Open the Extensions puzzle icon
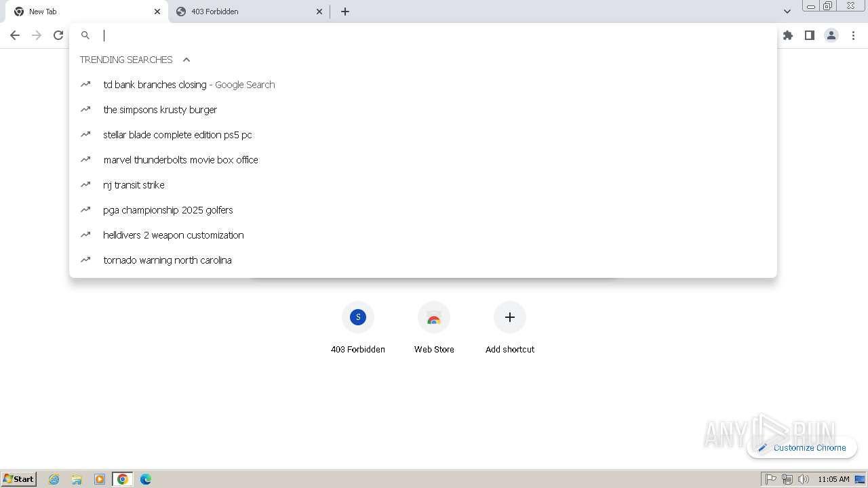The image size is (868, 488). tap(788, 35)
